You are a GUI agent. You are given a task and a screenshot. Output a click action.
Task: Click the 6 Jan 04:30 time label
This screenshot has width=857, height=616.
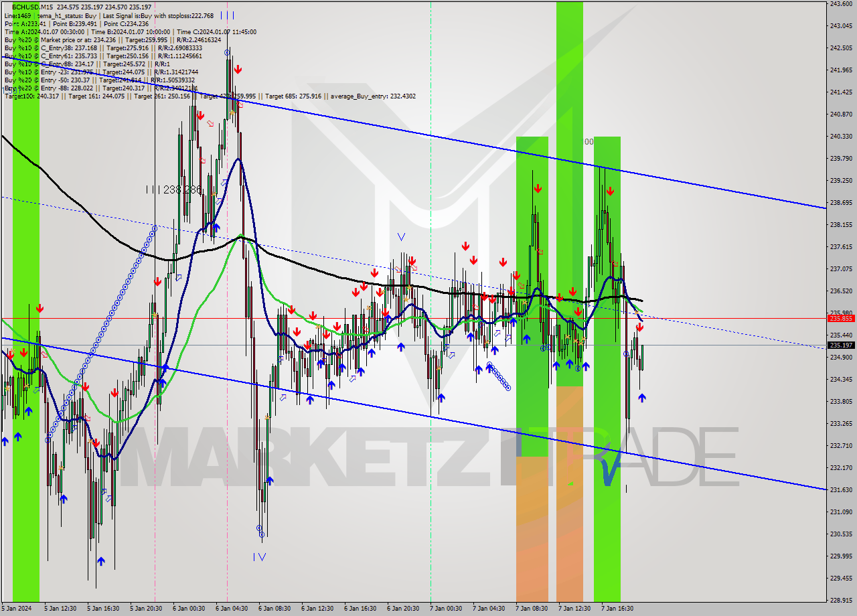[232, 609]
